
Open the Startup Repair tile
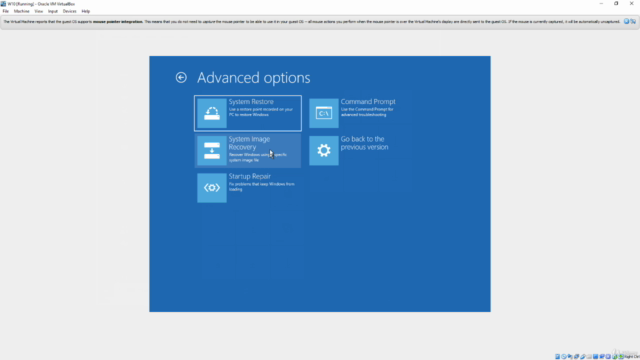pos(248,187)
